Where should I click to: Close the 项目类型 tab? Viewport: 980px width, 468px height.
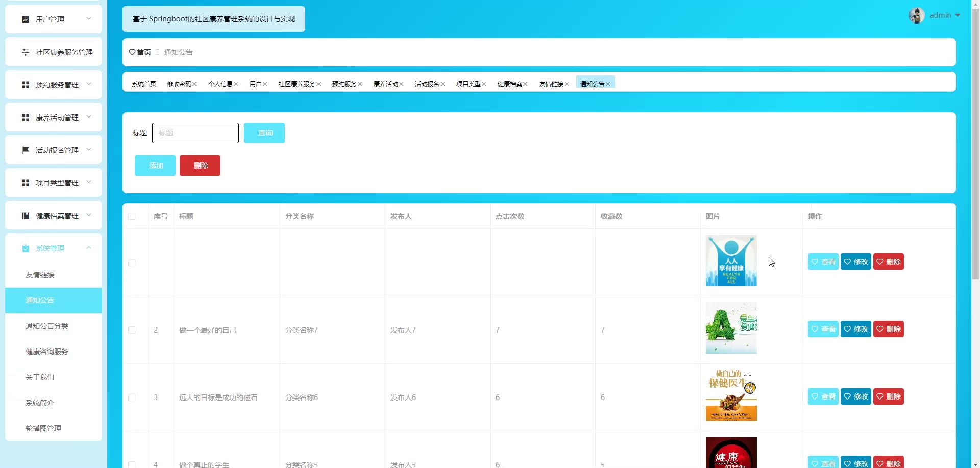[x=484, y=84]
